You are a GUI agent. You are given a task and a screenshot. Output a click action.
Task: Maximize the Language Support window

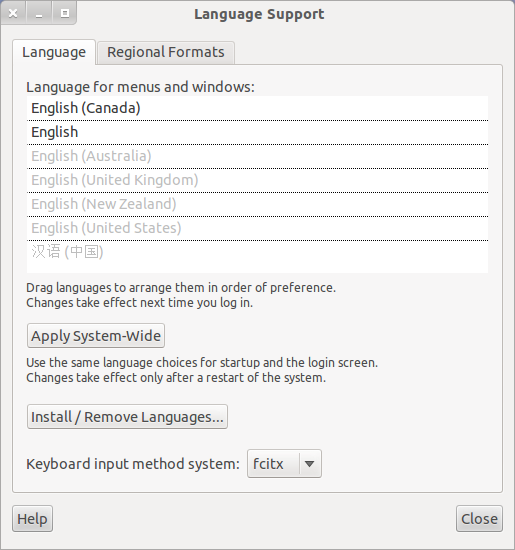coord(65,13)
